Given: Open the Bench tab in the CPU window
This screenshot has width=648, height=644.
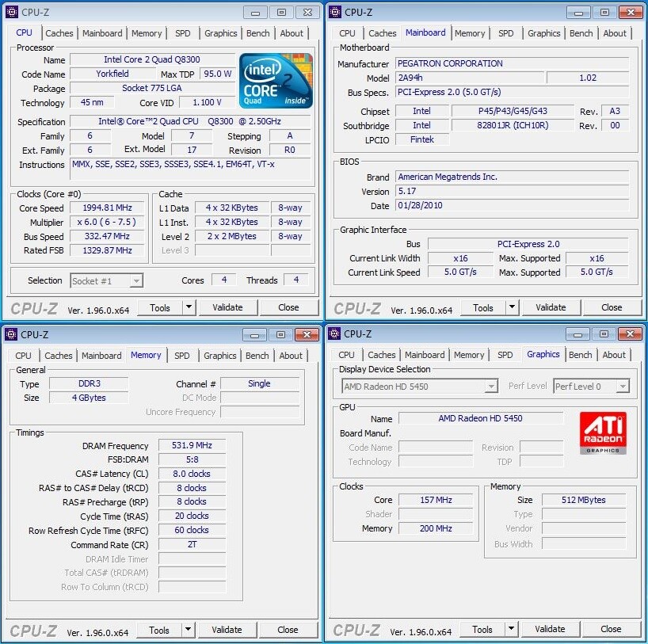Looking at the screenshot, I should coord(258,33).
